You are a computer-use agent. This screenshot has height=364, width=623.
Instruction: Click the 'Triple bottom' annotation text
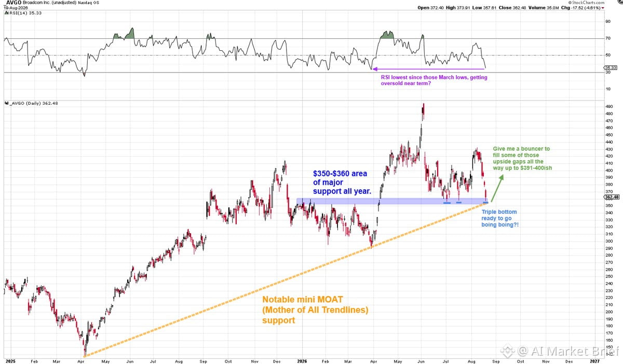pyautogui.click(x=499, y=219)
